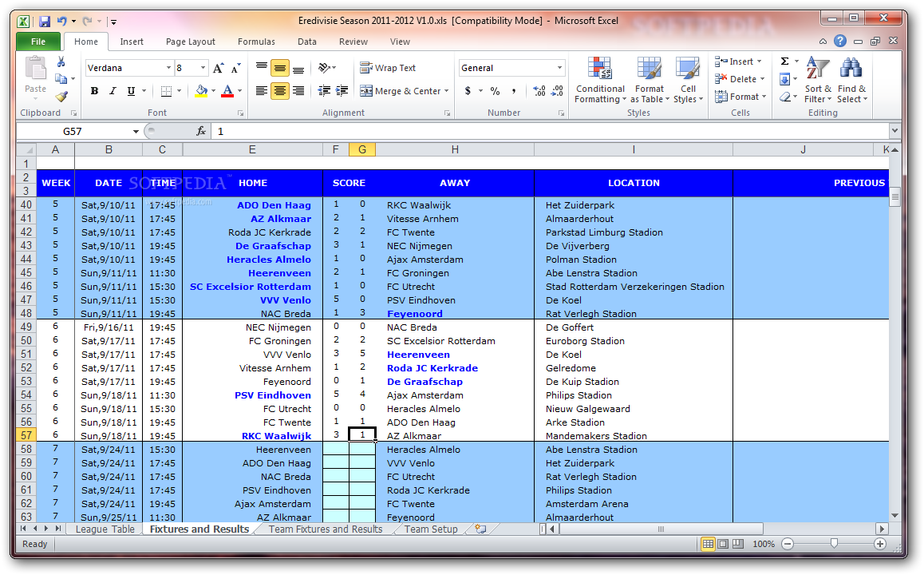Click into the formula bar input
Screen dimensions: 924x575
[551, 131]
